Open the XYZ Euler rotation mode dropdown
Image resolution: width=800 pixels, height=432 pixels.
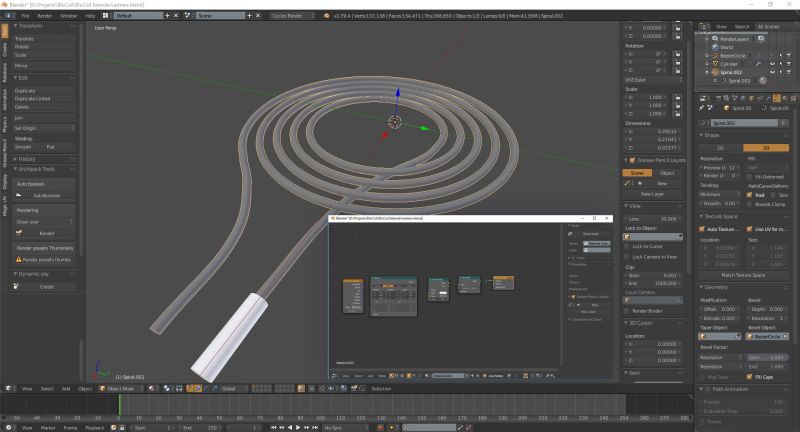click(653, 80)
